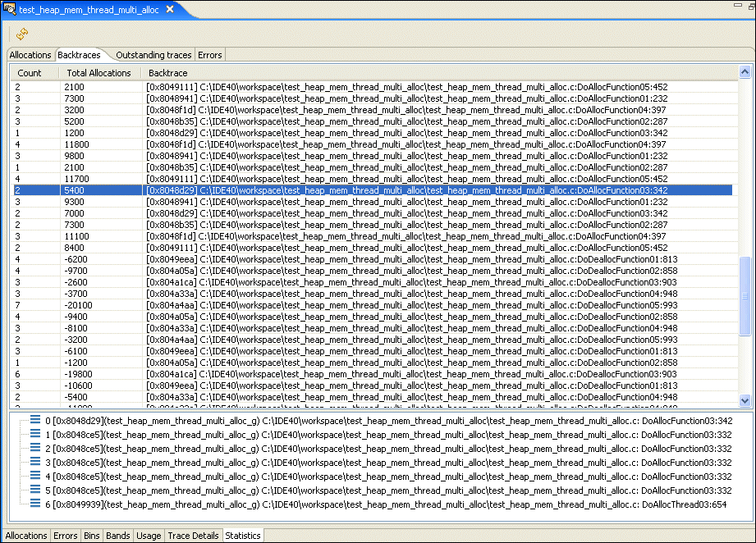The image size is (756, 543).
Task: Click the stack frame icon for DoAllocThread03 frame 6
Action: (34, 504)
